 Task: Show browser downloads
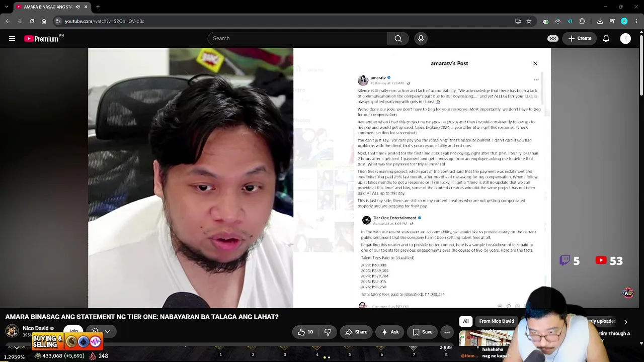click(600, 21)
